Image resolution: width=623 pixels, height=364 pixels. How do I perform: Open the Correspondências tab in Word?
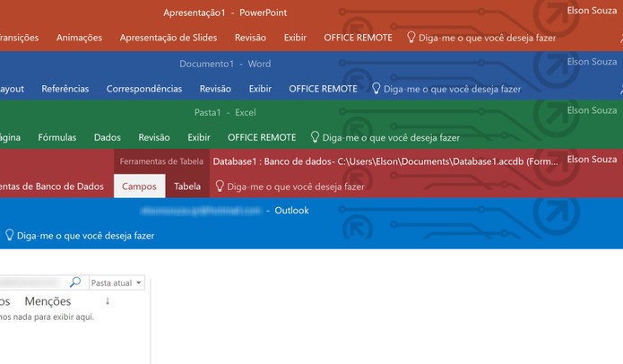(x=144, y=89)
